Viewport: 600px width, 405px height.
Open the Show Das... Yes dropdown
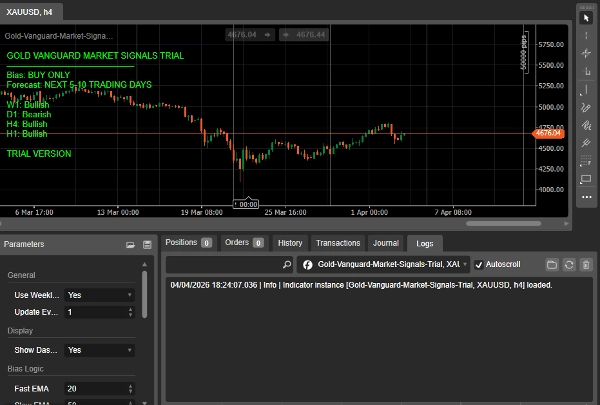pyautogui.click(x=99, y=350)
